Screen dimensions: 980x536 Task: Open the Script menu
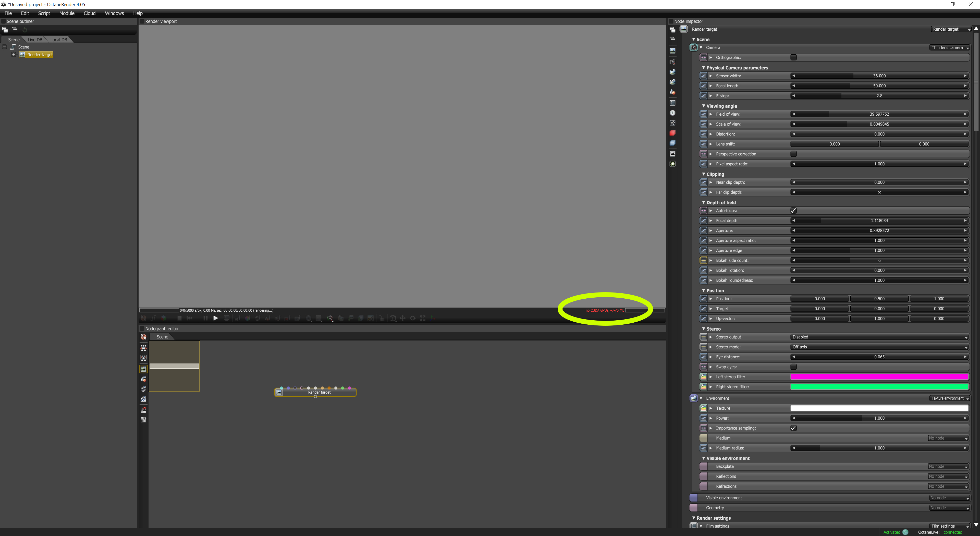click(44, 13)
